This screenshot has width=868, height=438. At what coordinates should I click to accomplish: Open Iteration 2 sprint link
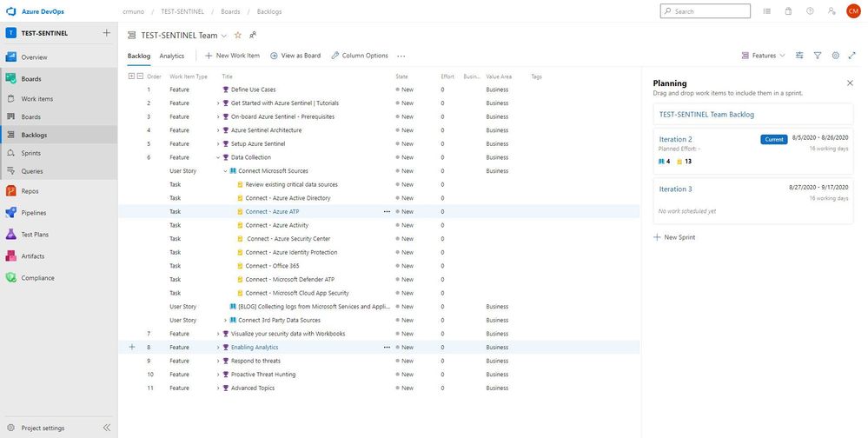point(675,139)
